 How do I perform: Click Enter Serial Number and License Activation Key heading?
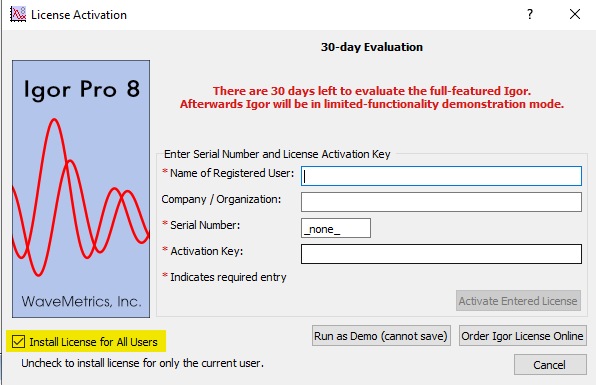click(277, 154)
